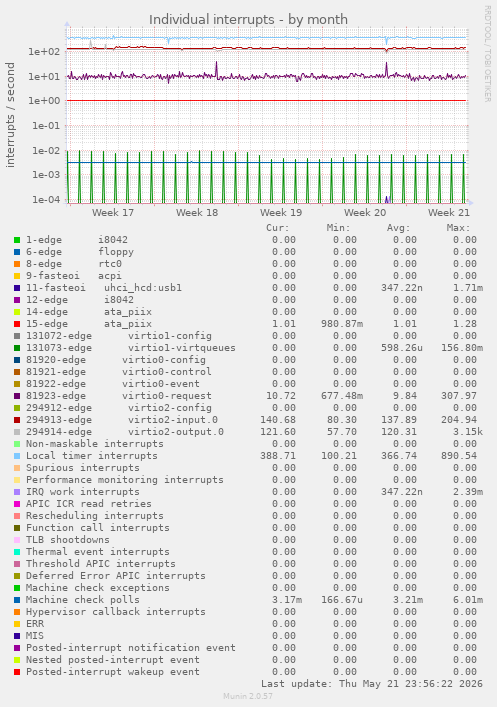Click the Rescheduling interrupts legend label
The height and width of the screenshot is (707, 497).
[95, 516]
